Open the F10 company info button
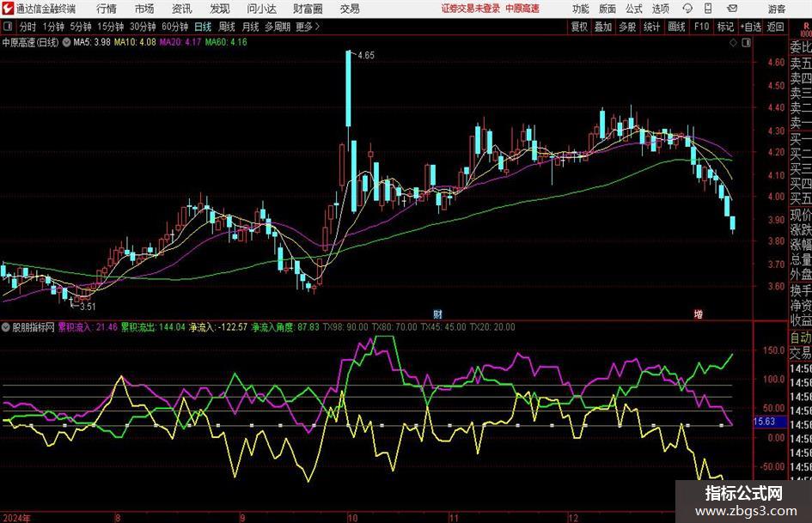Viewport: 812px width, 523px height. click(701, 27)
